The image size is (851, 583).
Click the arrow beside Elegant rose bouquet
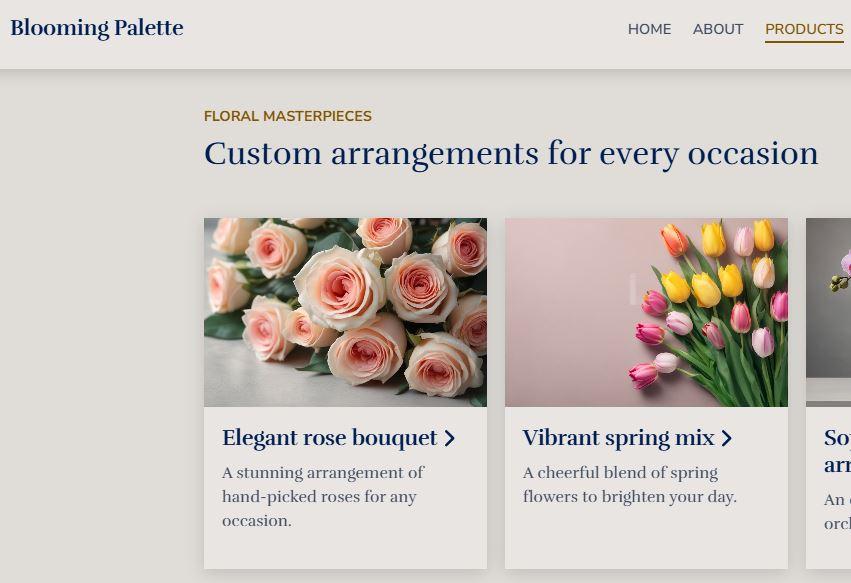[450, 439]
